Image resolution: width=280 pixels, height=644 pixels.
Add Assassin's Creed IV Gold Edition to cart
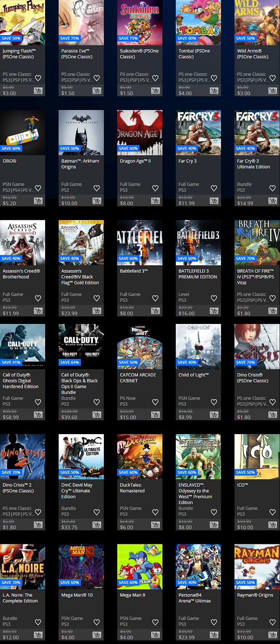point(97,311)
